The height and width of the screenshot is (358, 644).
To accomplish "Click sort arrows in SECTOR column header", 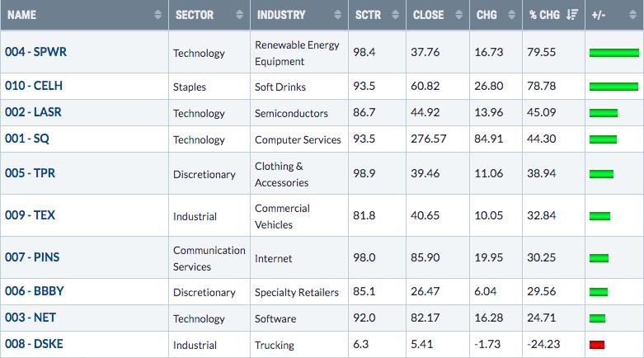I will point(240,15).
